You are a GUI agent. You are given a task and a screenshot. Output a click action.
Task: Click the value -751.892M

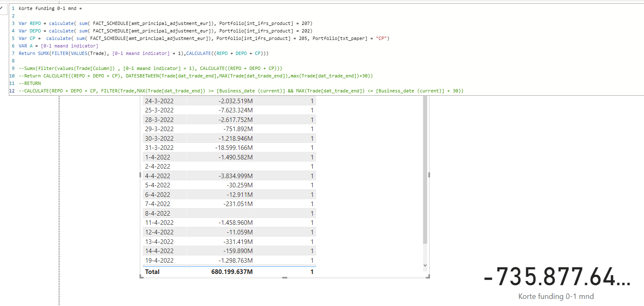238,129
